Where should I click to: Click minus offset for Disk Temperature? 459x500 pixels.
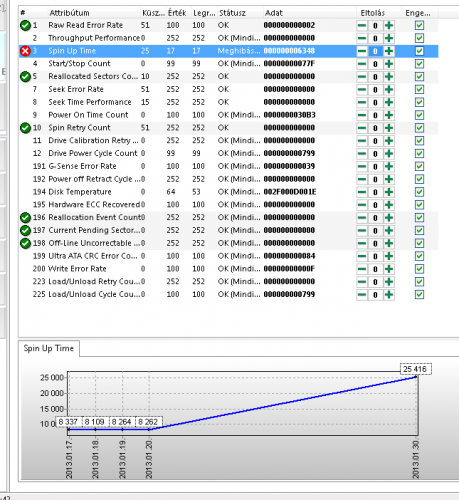coord(362,192)
